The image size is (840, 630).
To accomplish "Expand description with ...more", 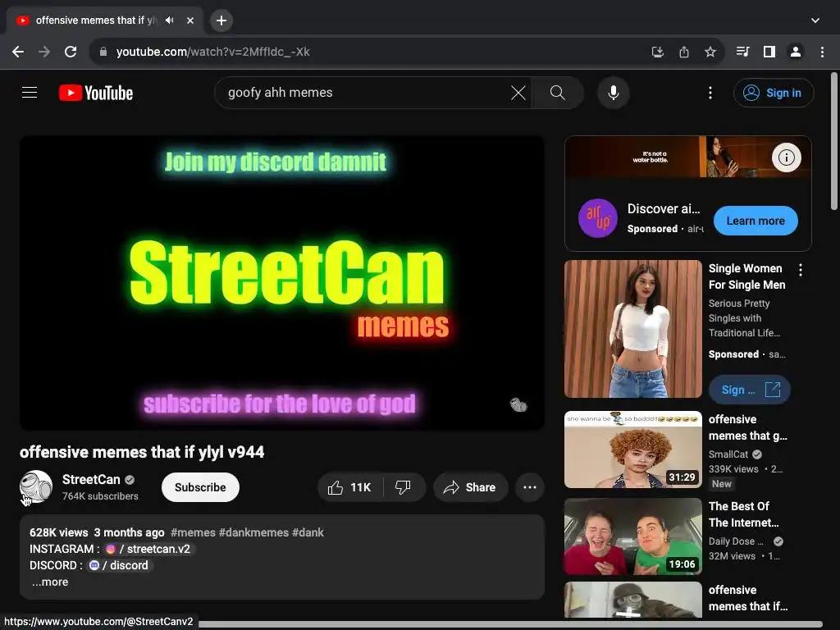I will pos(50,582).
